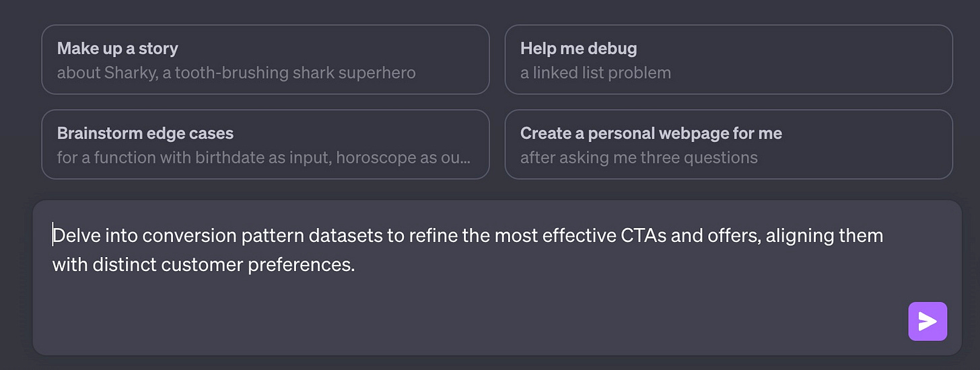Click the 'about Sharky, a tooth-brushing shark superhero' subtitle
The width and height of the screenshot is (980, 370).
236,73
